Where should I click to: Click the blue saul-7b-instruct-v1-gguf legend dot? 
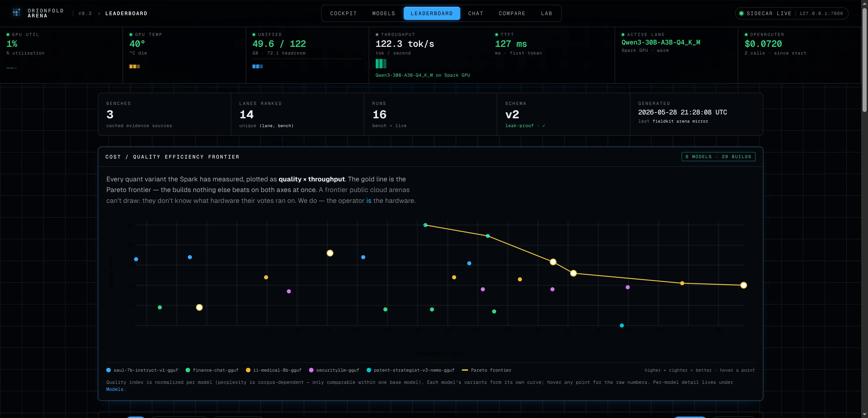click(108, 370)
